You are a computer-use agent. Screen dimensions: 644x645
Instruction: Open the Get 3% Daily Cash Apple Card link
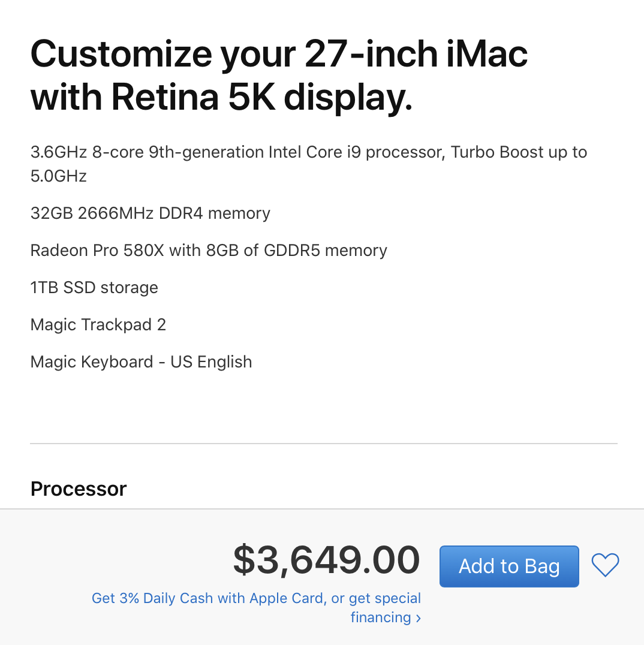256,598
